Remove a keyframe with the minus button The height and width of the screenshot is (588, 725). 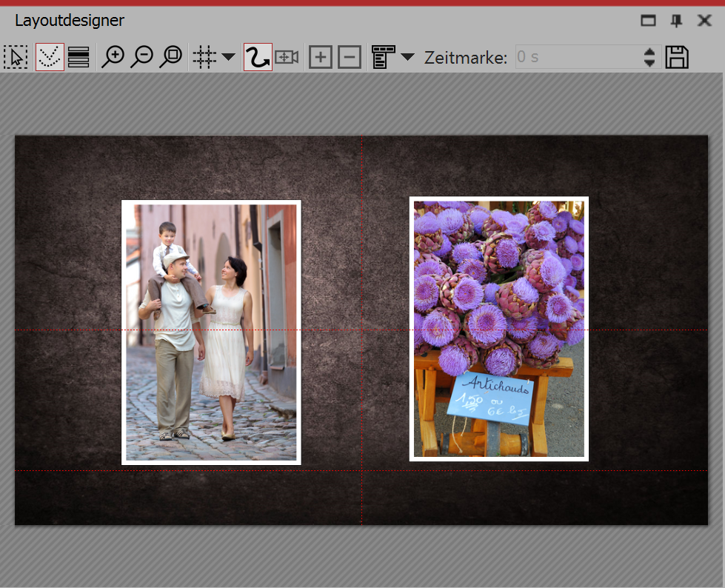[350, 57]
